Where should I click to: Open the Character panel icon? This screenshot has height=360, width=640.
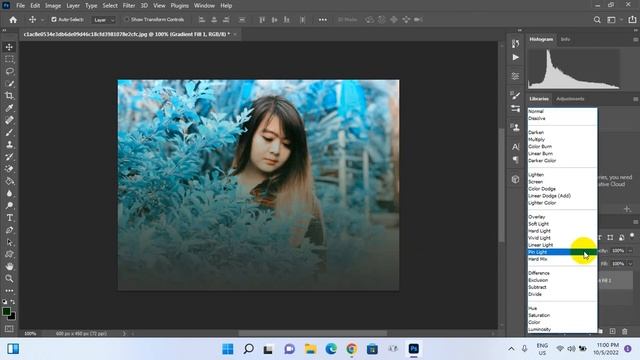516,147
